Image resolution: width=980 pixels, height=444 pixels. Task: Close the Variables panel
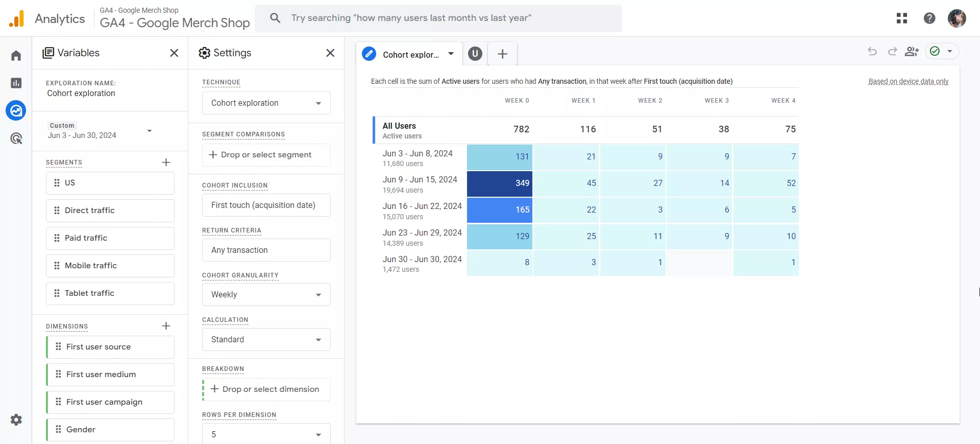[174, 53]
